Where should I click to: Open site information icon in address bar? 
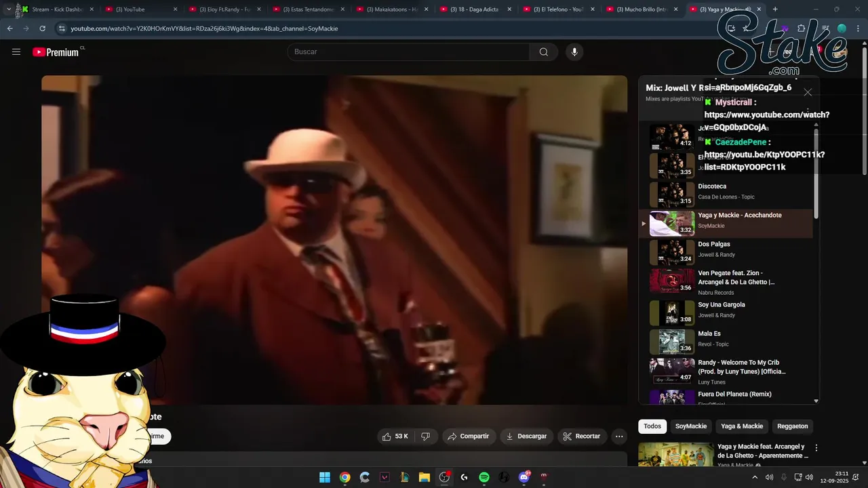pyautogui.click(x=62, y=28)
